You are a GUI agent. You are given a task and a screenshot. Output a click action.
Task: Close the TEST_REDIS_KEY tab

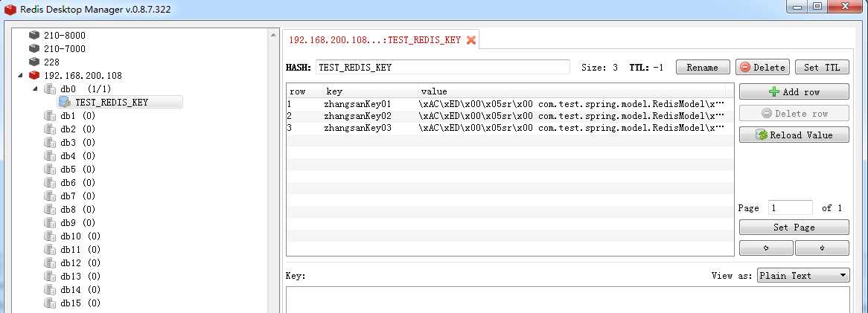(471, 40)
